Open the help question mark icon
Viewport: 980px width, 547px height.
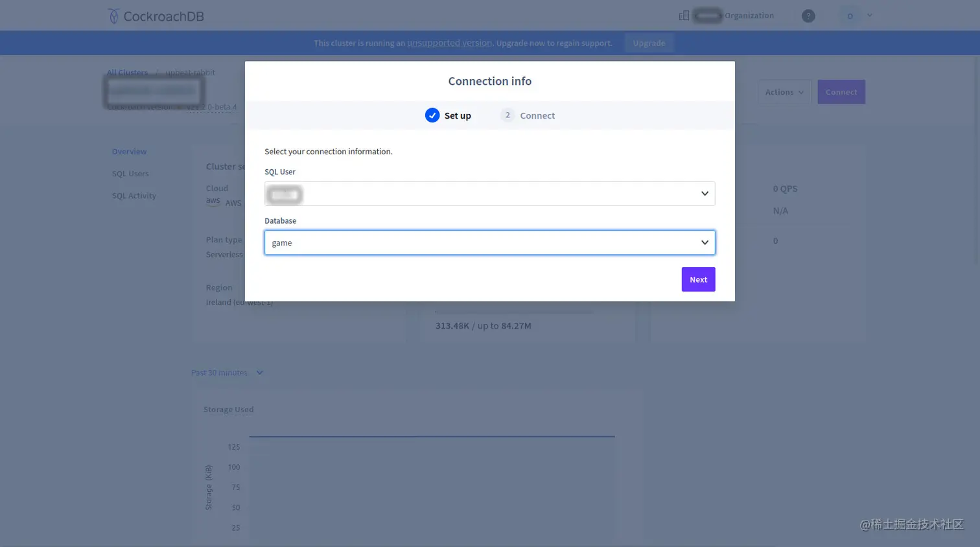[808, 16]
